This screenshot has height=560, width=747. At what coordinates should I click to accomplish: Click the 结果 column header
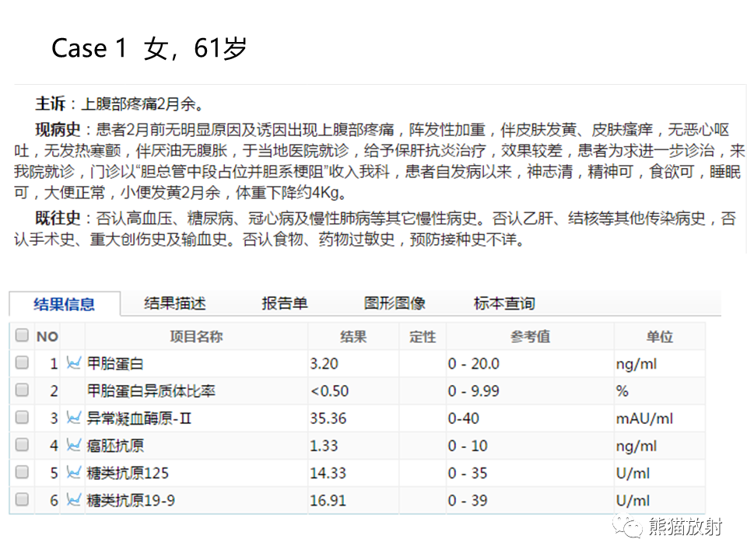coord(353,337)
